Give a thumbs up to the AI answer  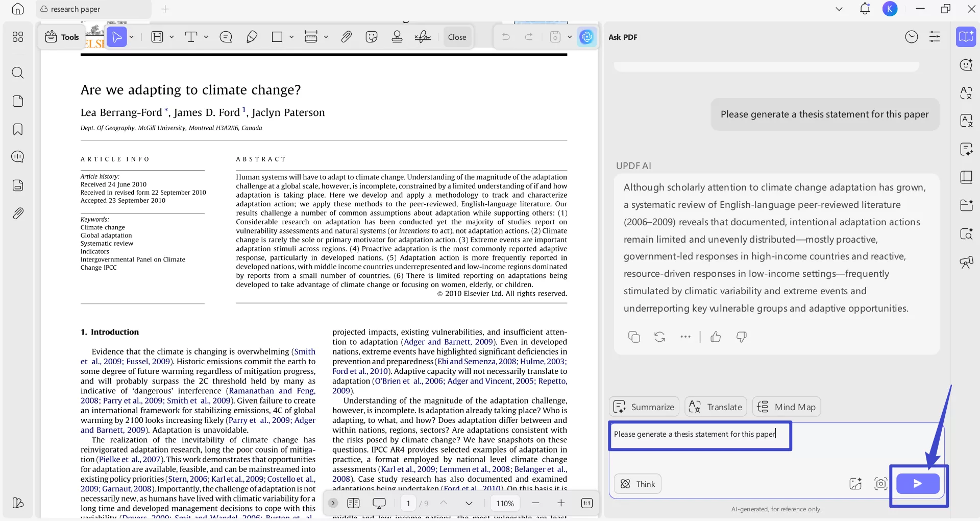tap(716, 337)
